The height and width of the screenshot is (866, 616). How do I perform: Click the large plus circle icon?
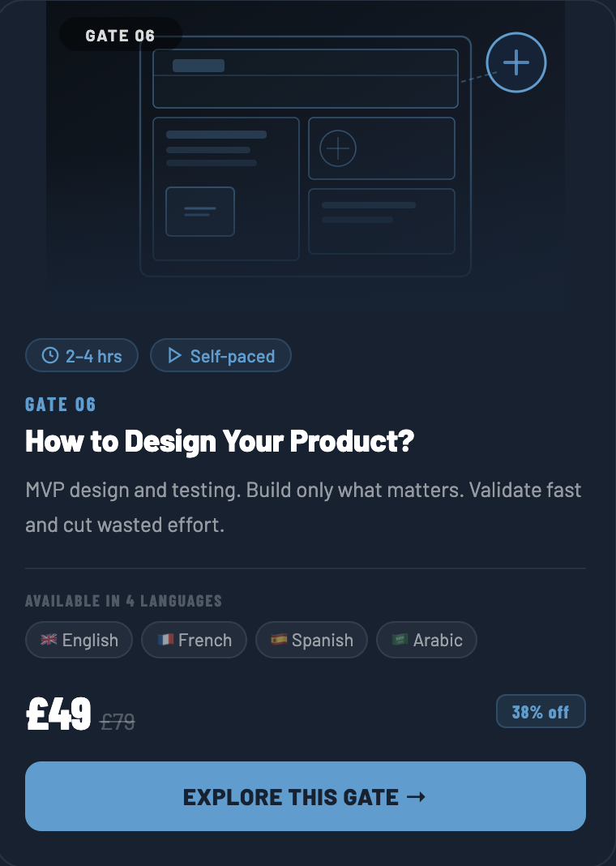tap(516, 62)
